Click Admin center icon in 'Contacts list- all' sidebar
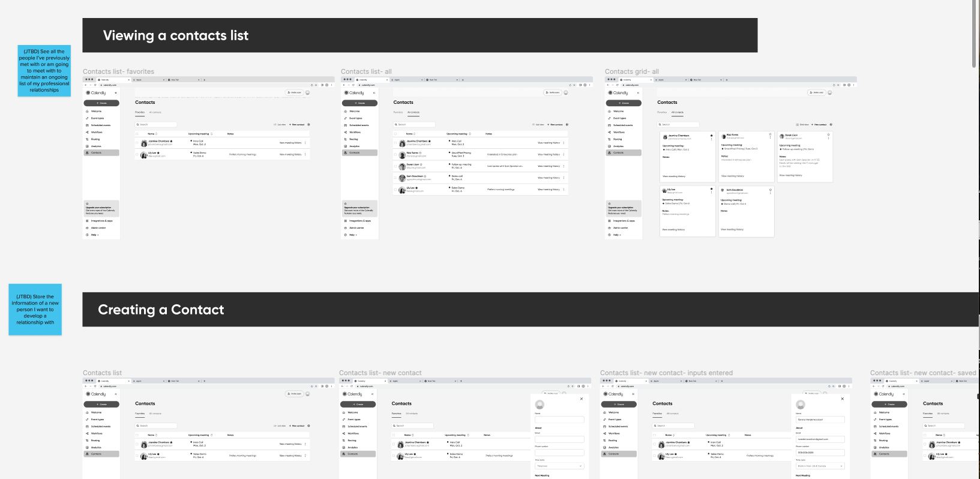980x479 pixels. pyautogui.click(x=346, y=227)
